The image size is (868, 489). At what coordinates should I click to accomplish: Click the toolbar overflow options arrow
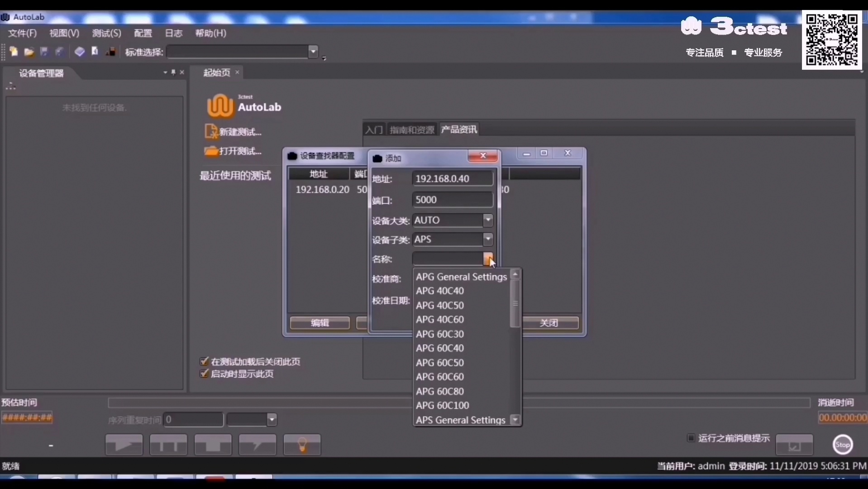[x=324, y=58]
